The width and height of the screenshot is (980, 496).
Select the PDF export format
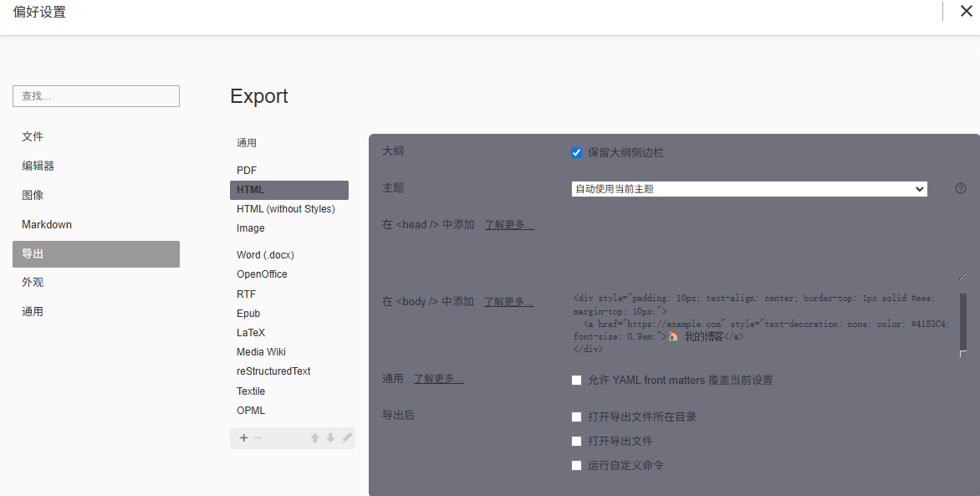tap(247, 171)
